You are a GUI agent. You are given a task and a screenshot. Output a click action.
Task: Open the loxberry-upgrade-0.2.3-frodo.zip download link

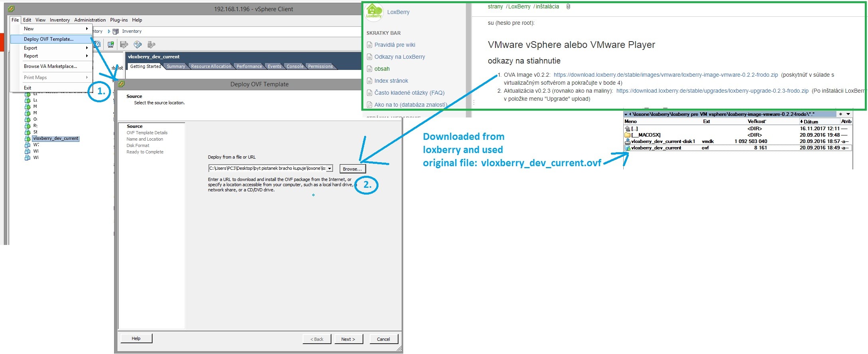click(x=712, y=91)
